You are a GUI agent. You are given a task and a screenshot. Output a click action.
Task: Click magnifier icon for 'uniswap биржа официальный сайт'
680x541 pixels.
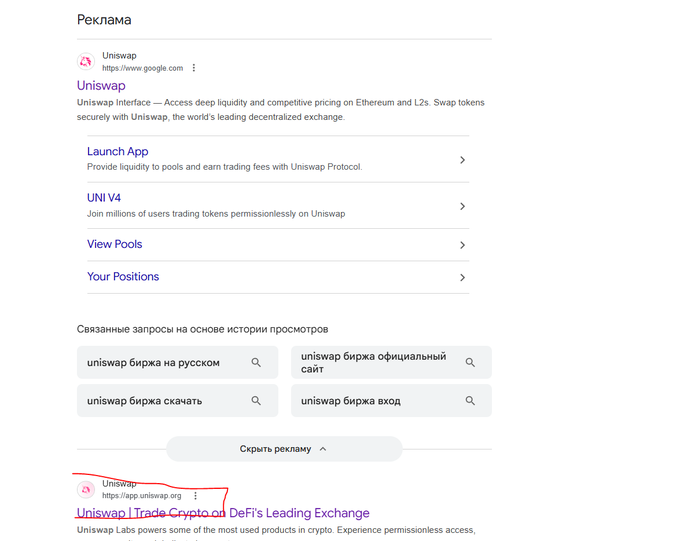[x=470, y=362]
